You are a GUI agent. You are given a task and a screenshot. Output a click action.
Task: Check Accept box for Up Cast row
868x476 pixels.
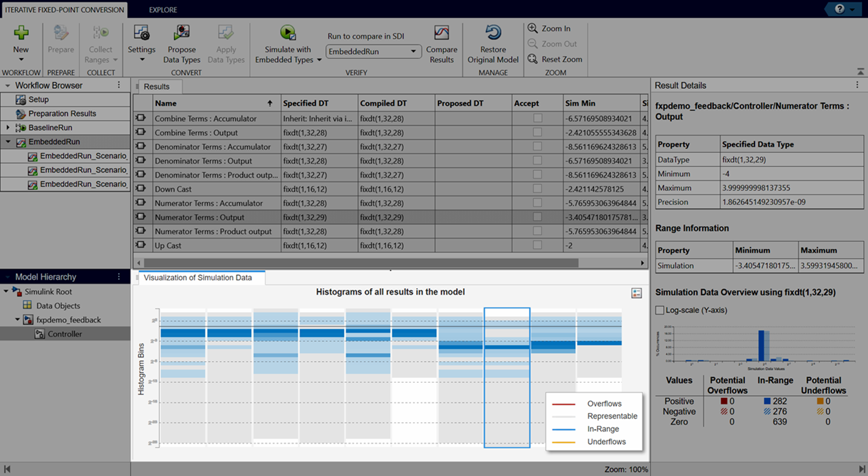coord(538,245)
